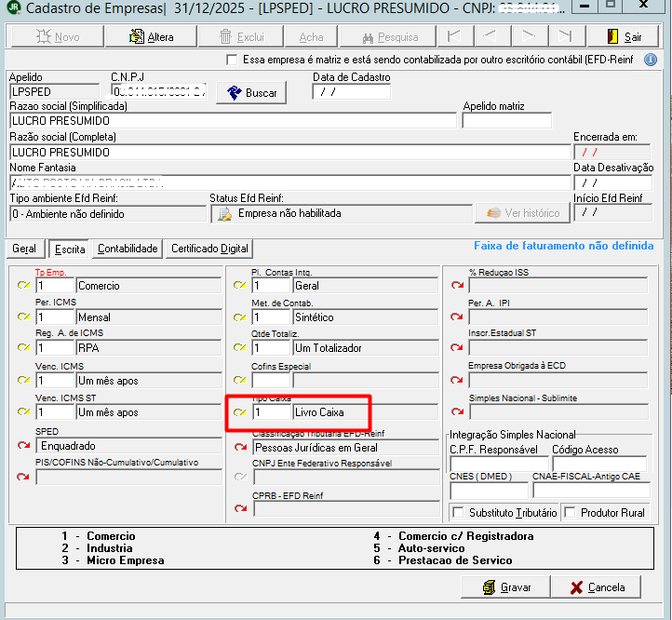Go to last record arrow
Screen dimensions: 672x620
point(567,36)
